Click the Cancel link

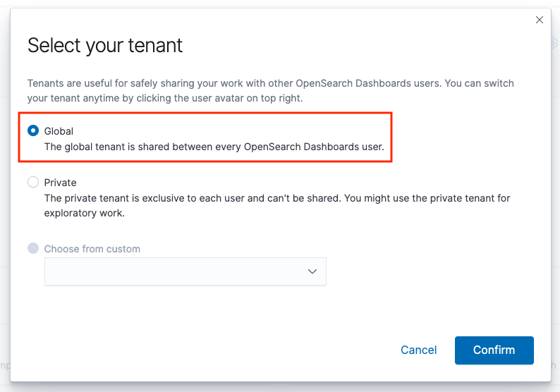coord(418,350)
